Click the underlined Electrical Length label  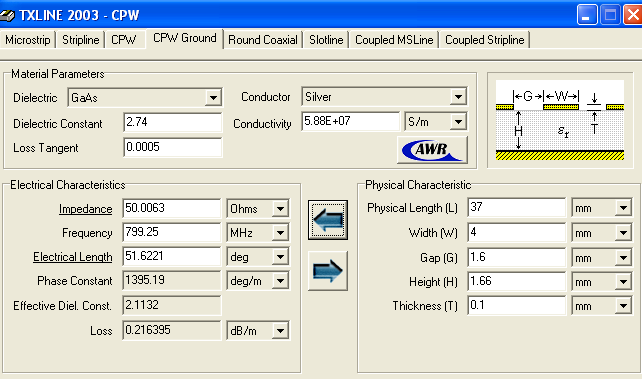point(72,257)
